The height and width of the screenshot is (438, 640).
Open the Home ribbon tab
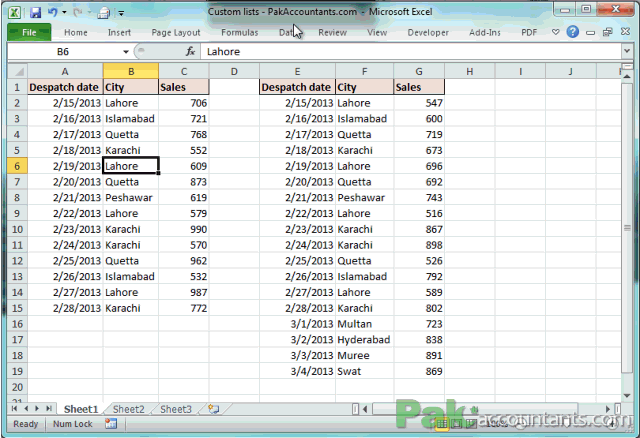click(x=76, y=32)
